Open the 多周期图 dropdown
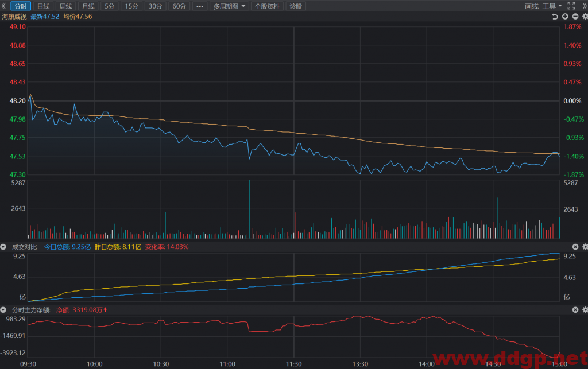Viewport: 588px width, 369px height. point(229,6)
